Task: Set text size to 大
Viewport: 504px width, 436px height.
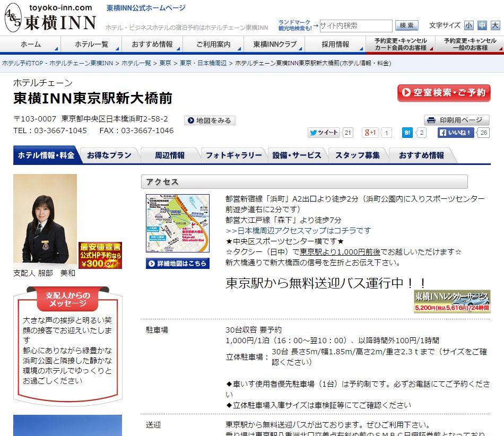Action: click(x=495, y=25)
